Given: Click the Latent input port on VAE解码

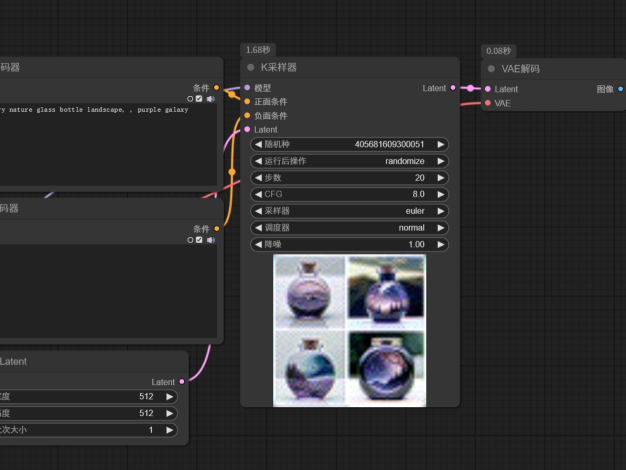Looking at the screenshot, I should [488, 89].
